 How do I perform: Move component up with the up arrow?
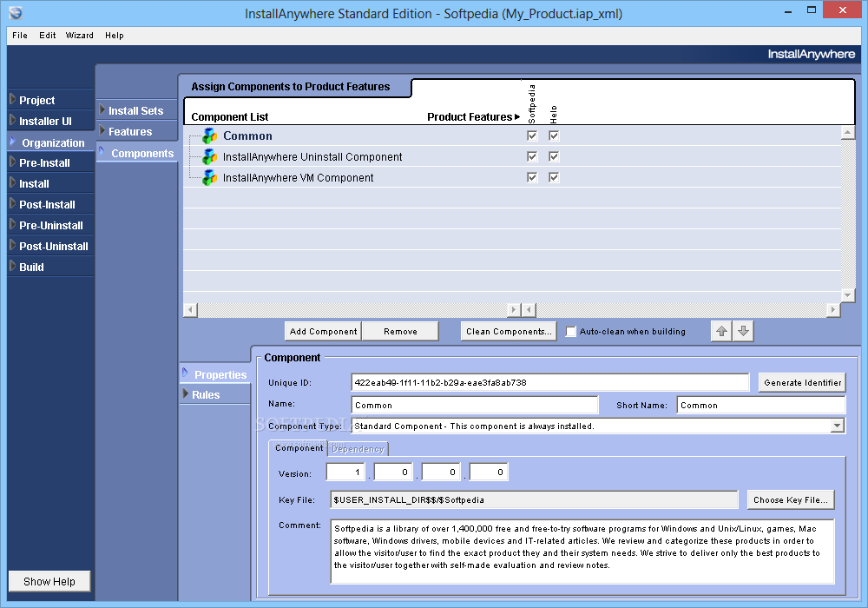[x=721, y=331]
